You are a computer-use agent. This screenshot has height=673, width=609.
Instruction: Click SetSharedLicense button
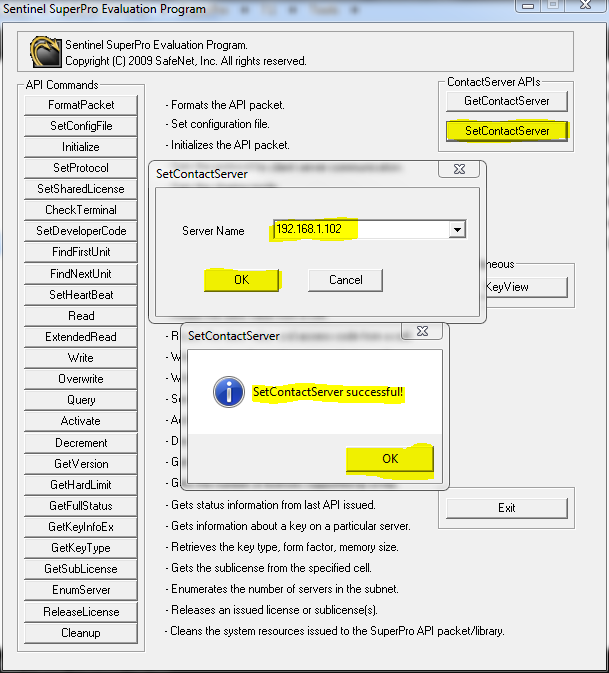81,189
